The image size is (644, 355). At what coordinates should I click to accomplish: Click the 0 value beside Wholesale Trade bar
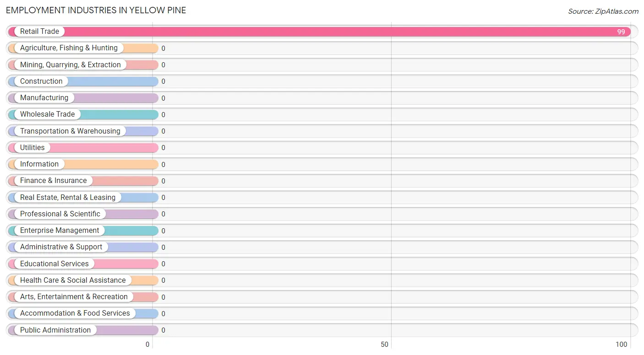(163, 115)
